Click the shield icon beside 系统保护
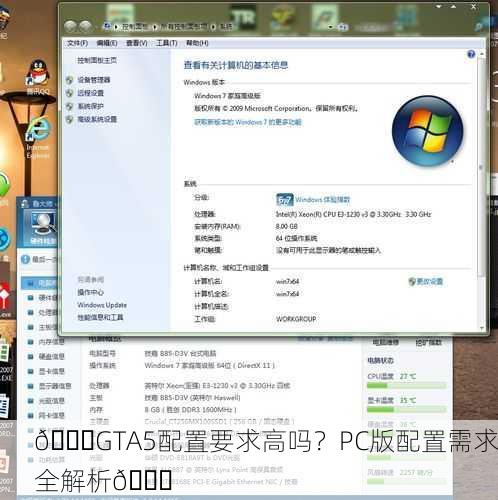Screen dimensions: 498x500 point(70,106)
